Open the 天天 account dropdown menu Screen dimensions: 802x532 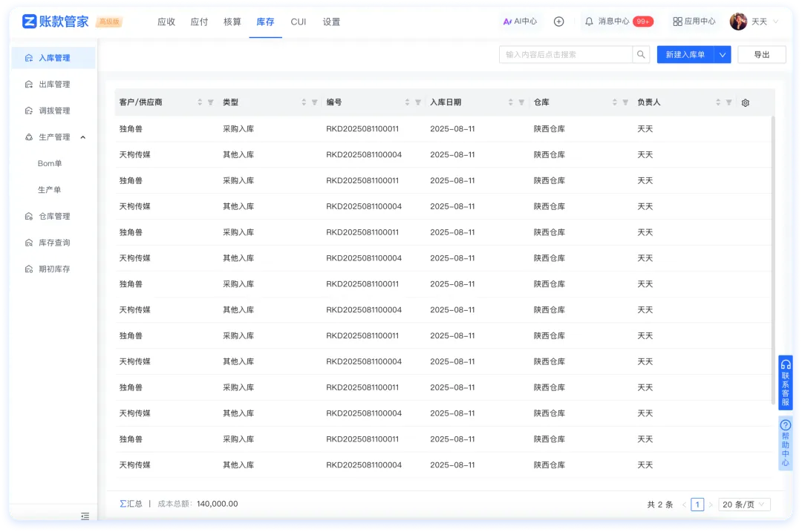[x=759, y=21]
